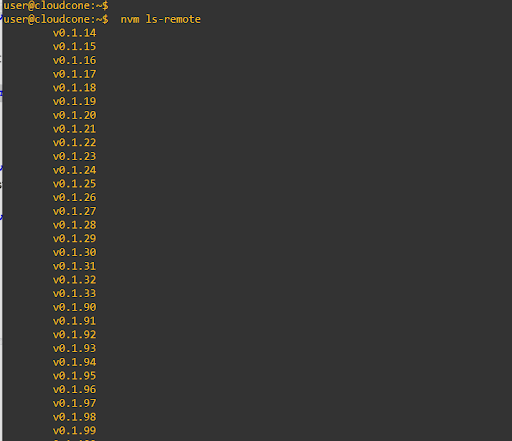Viewport: 512px width, 441px height.
Task: Pick the v0.1.20 entry
Action: coord(74,115)
